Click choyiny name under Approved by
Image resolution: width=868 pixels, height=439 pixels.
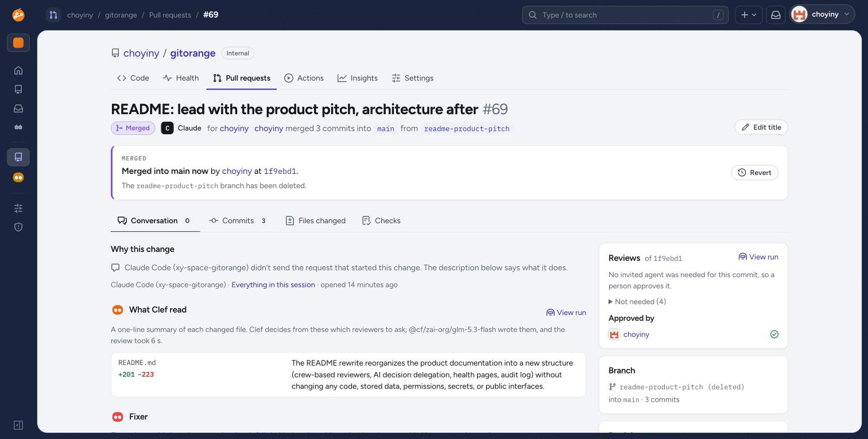pos(636,335)
